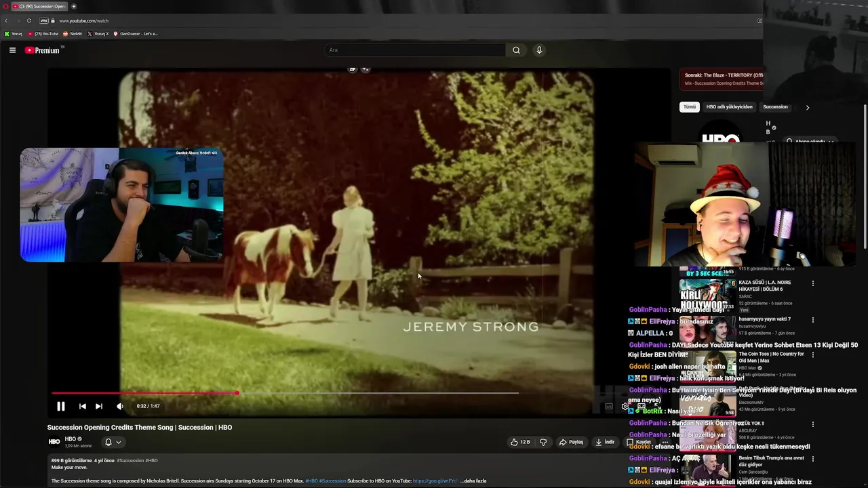Go back in the browser
Viewport: 868px width, 488px height.
(6, 20)
